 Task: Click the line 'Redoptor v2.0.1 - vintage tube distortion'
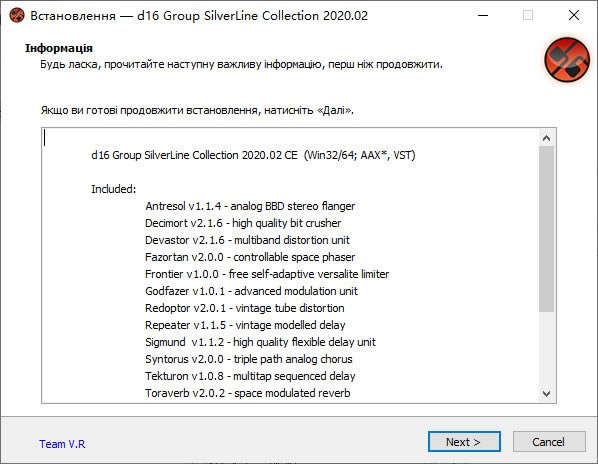pyautogui.click(x=244, y=308)
